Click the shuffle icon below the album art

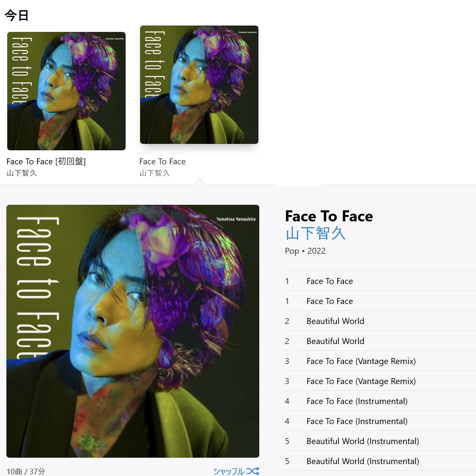tap(252, 471)
